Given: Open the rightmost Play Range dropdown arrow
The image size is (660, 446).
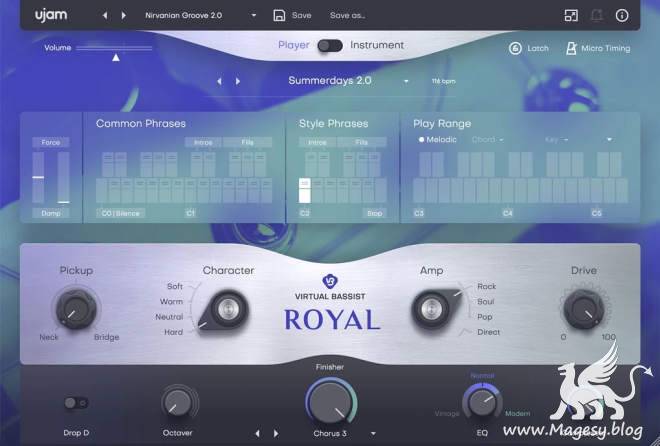Looking at the screenshot, I should pyautogui.click(x=609, y=140).
